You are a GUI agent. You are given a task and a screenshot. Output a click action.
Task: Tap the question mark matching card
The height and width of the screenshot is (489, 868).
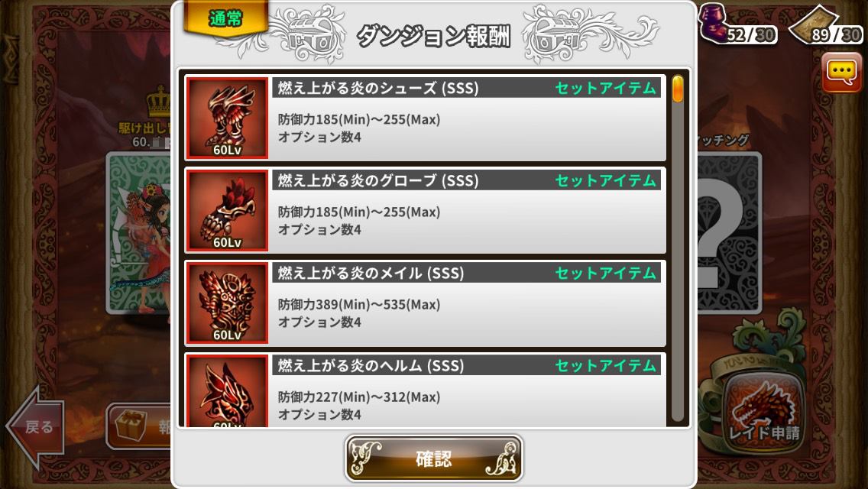click(x=728, y=232)
